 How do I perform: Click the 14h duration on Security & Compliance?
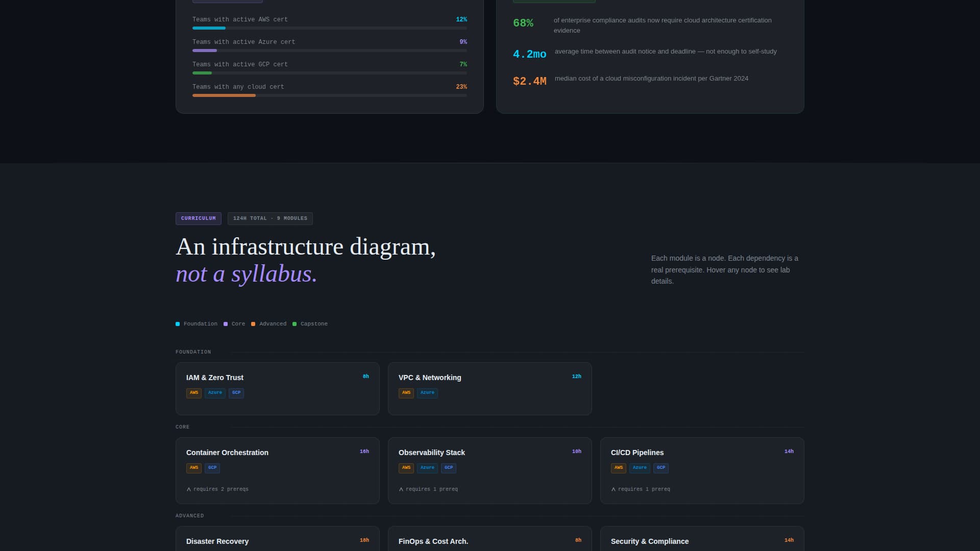789,540
